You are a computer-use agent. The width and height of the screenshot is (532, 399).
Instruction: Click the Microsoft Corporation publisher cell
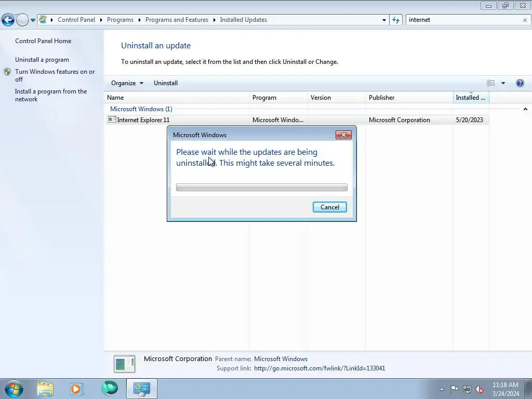tap(400, 120)
